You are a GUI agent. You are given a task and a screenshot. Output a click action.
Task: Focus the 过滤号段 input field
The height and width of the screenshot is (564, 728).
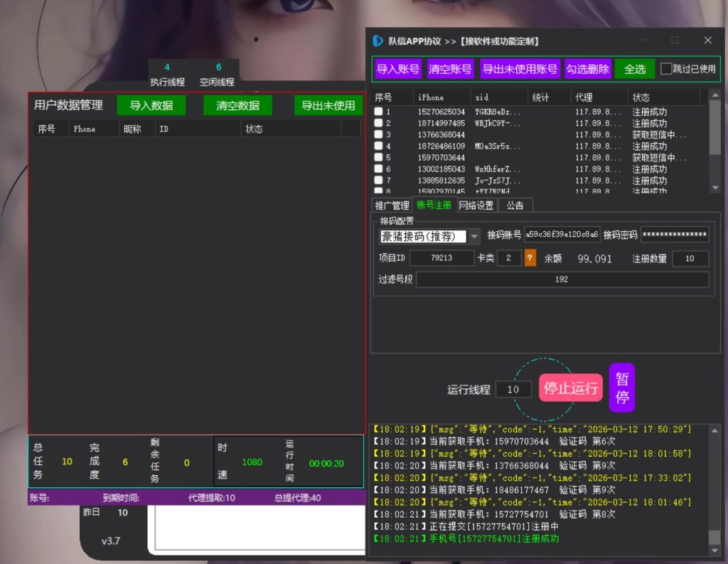[562, 280]
